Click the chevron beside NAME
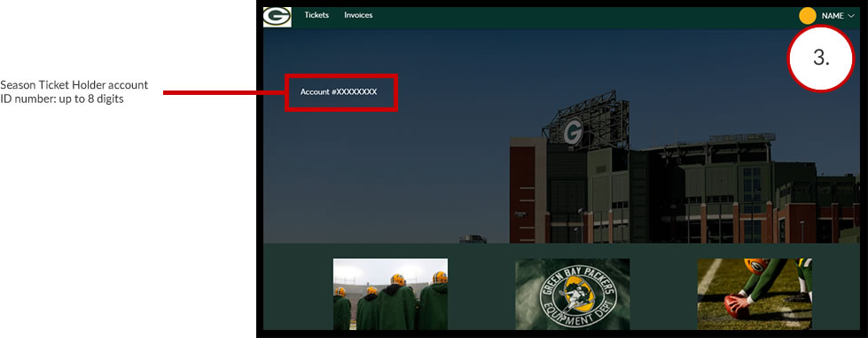 point(851,16)
